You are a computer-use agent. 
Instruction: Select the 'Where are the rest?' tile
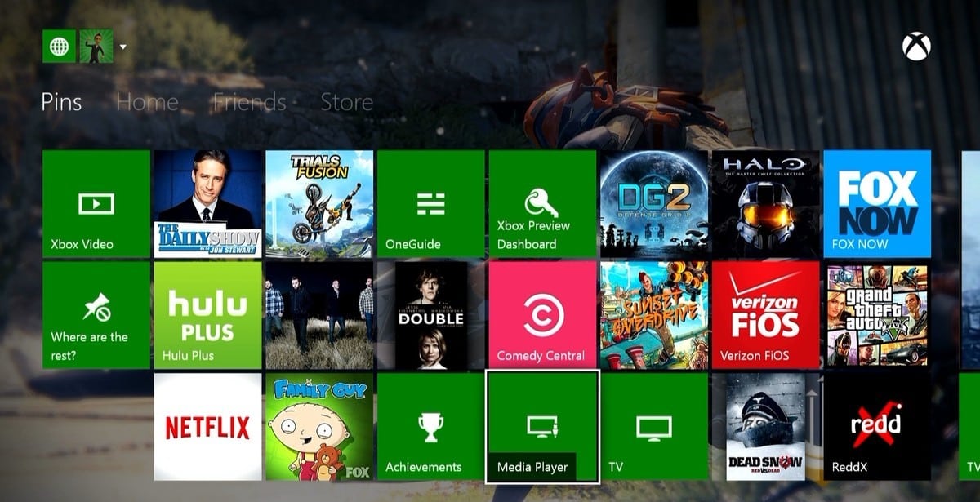96,315
